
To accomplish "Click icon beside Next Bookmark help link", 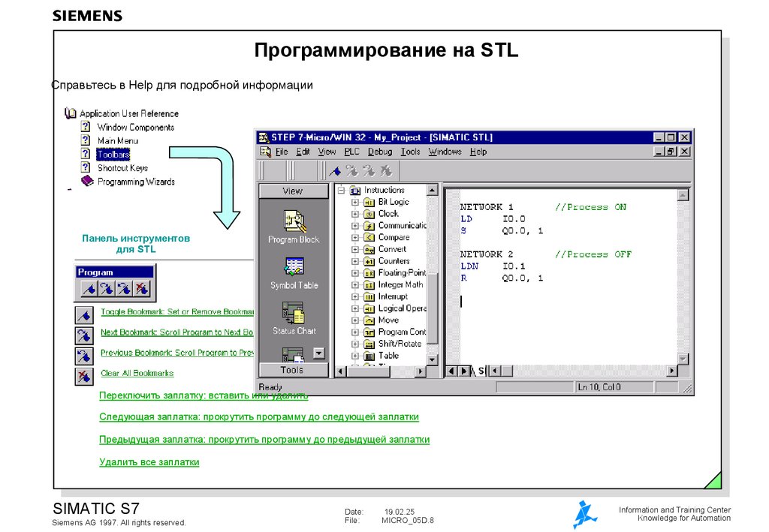I will (x=84, y=335).
